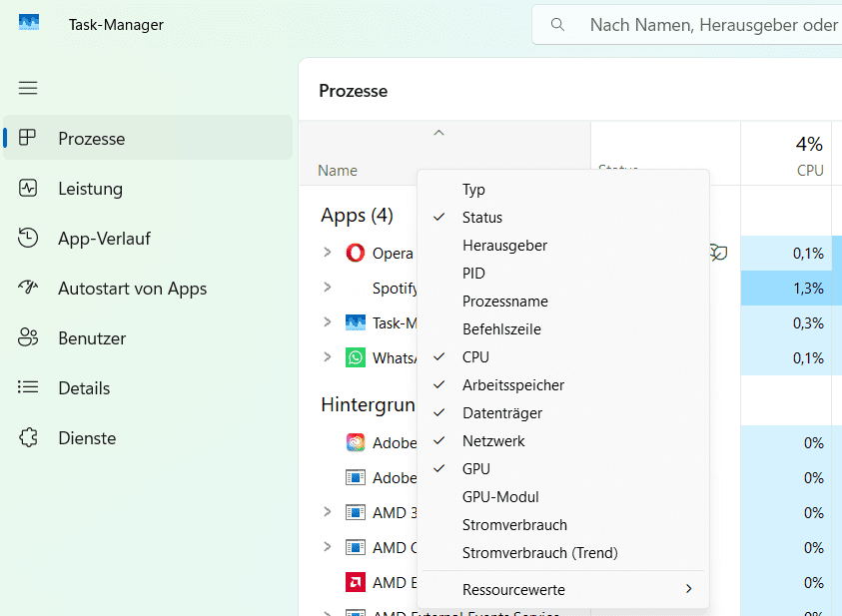Screen dimensions: 842x616
Task: Click the Opera process icon
Action: [355, 253]
